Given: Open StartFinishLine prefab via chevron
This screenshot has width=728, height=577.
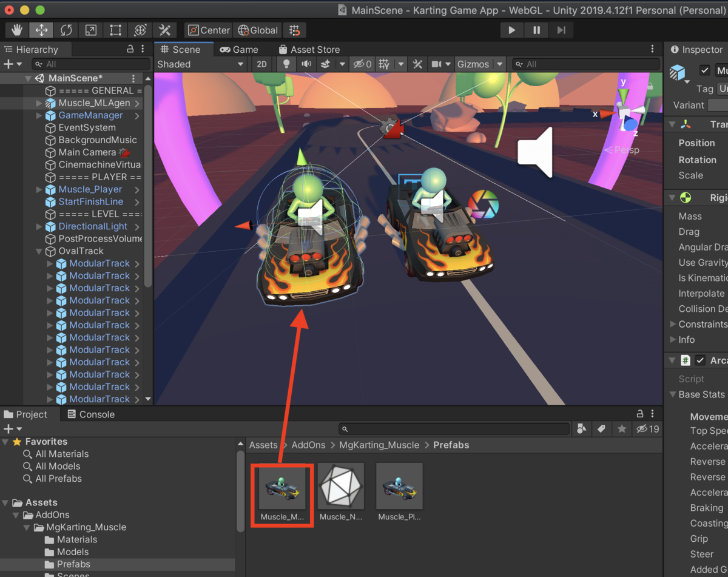Looking at the screenshot, I should (x=137, y=202).
